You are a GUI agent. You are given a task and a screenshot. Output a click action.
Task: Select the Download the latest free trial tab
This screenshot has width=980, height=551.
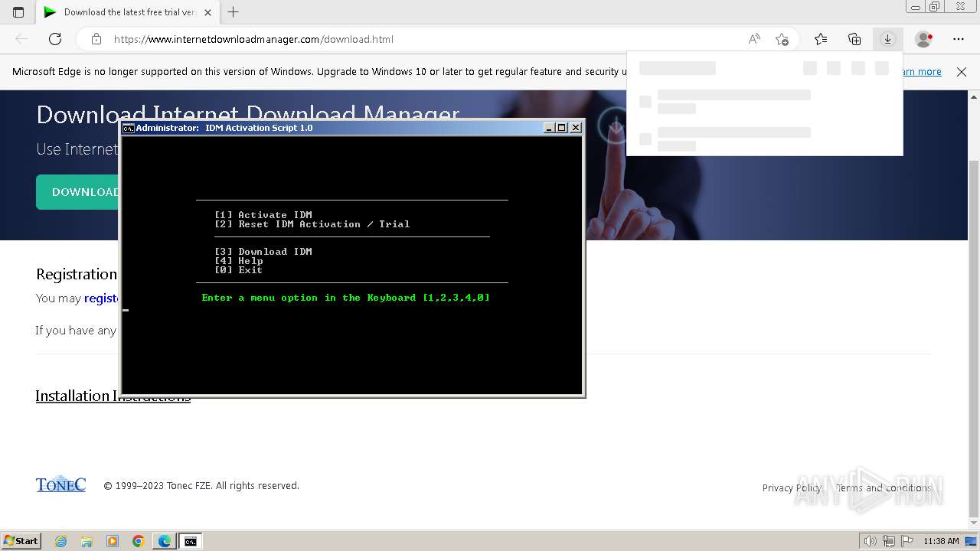[129, 12]
